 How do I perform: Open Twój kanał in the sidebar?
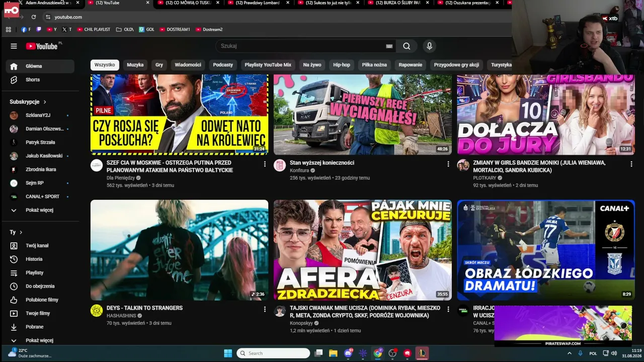pyautogui.click(x=40, y=246)
